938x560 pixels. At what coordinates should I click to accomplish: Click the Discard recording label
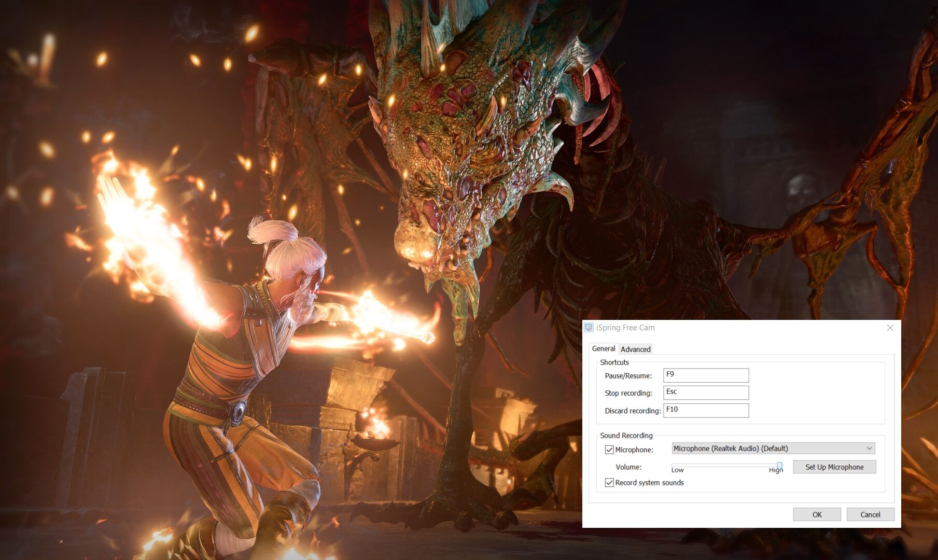pos(633,411)
